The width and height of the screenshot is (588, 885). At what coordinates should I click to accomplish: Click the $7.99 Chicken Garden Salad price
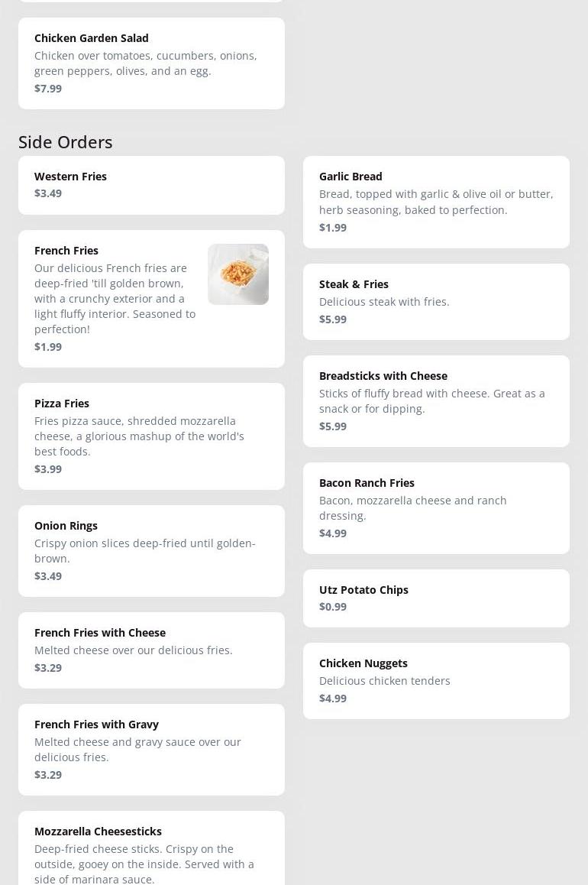coord(48,89)
